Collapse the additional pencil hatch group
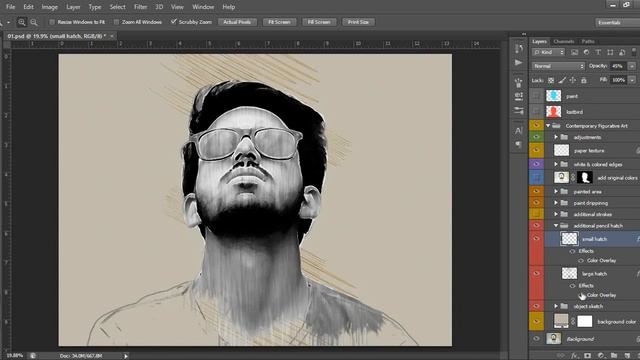This screenshot has height=360, width=640. [556, 226]
